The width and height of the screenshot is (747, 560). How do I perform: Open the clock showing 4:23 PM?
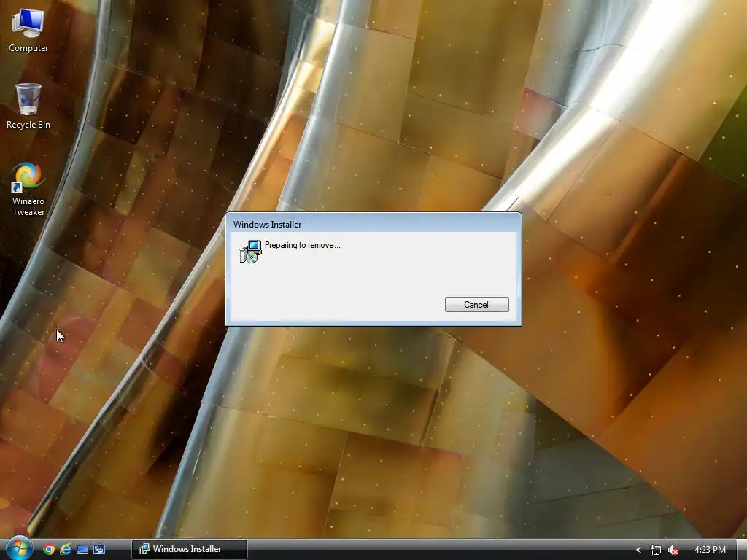coord(710,550)
